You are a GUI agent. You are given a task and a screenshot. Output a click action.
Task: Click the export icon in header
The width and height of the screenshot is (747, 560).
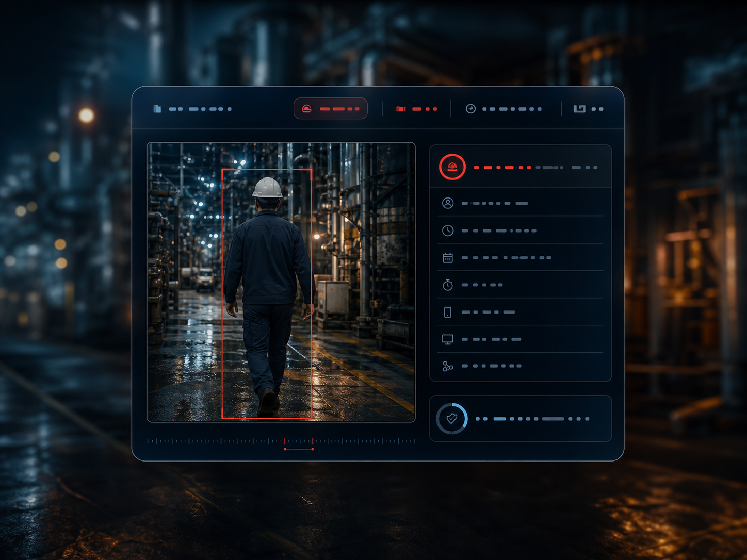(579, 109)
